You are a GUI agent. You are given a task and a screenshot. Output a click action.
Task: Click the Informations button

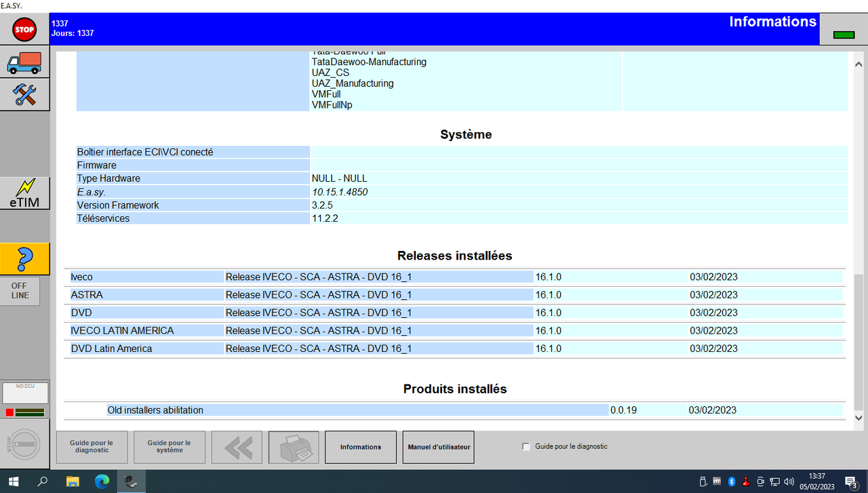[361, 447]
